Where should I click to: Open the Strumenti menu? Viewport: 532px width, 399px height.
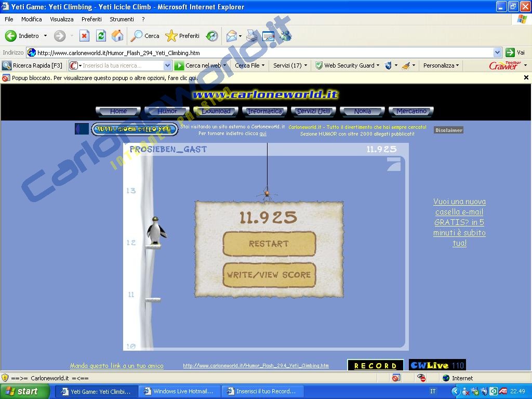pos(122,19)
